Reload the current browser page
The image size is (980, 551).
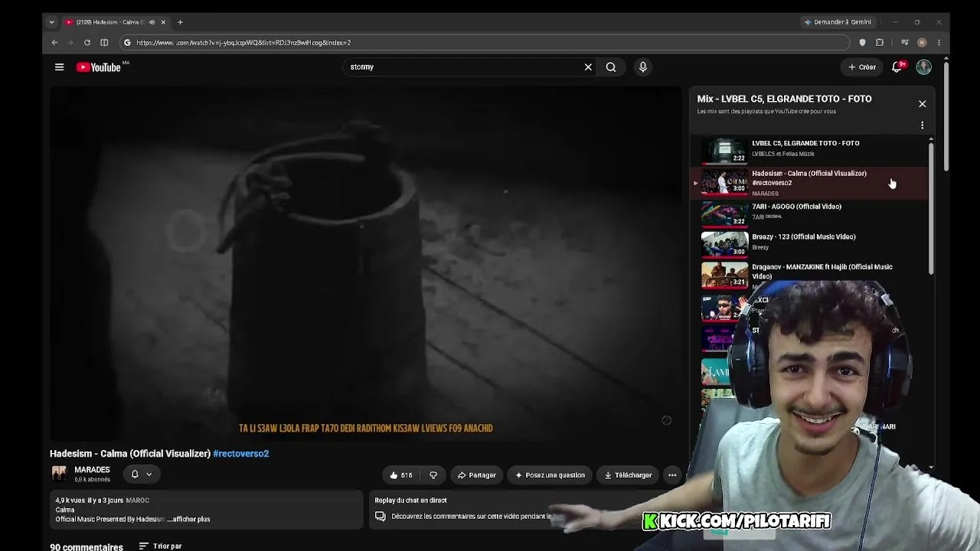point(87,43)
